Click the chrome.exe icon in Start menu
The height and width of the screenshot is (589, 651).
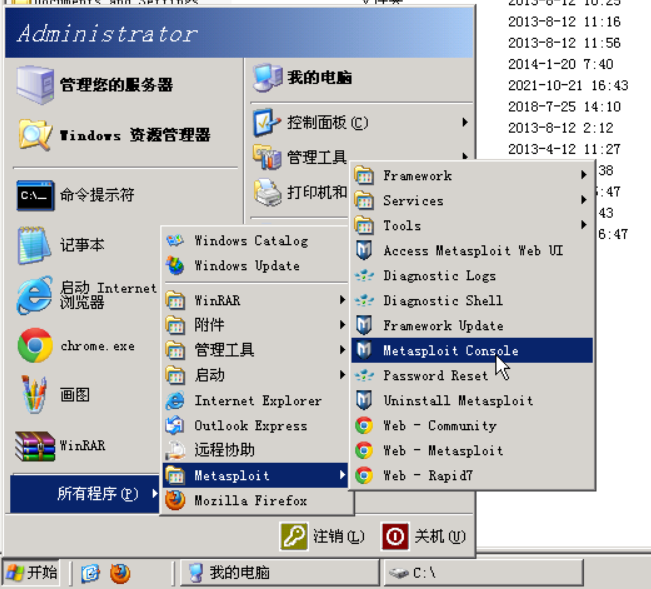[35, 345]
